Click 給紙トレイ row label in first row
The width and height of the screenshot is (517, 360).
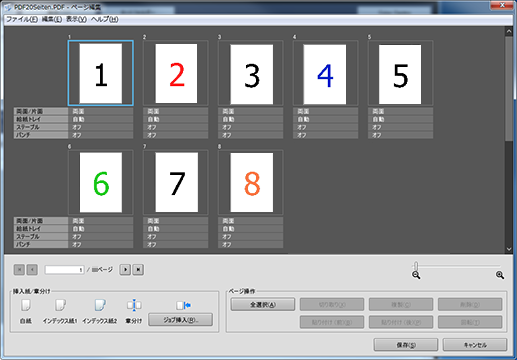pos(41,119)
